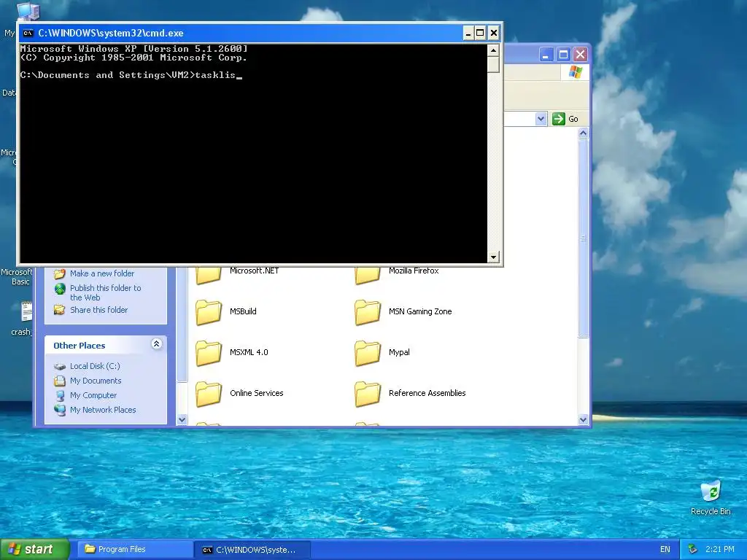Switch to Program Files taskbar button
The width and height of the screenshot is (747, 560).
135,550
